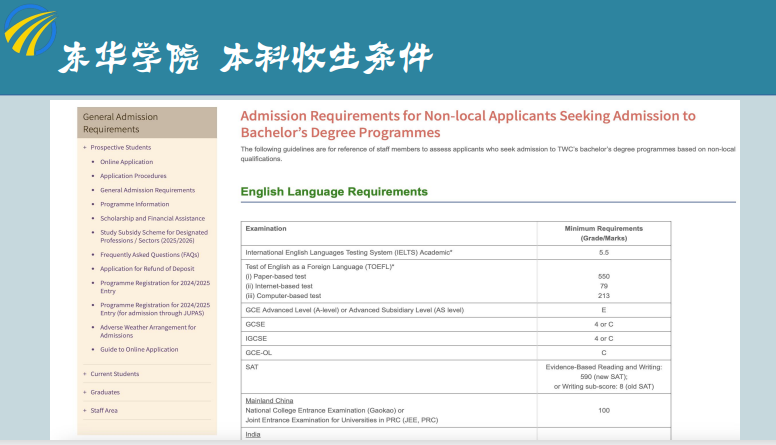Image resolution: width=776 pixels, height=445 pixels.
Task: Open the Online Application link
Action: 127,162
